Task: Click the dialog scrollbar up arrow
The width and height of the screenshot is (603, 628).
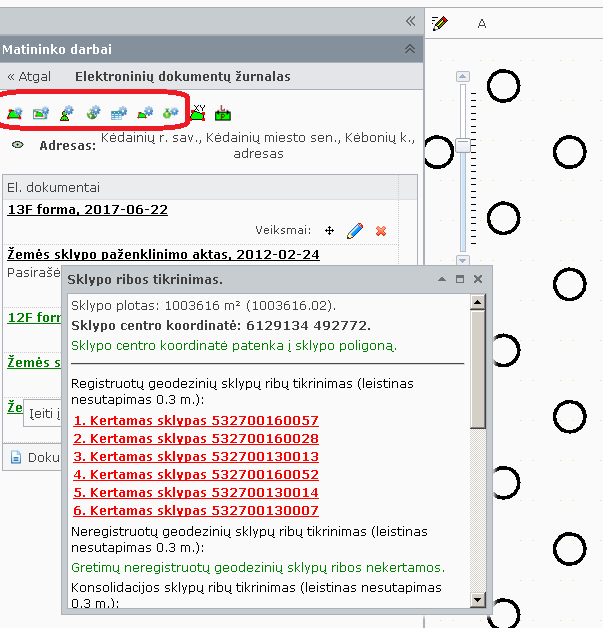Action: point(478,302)
